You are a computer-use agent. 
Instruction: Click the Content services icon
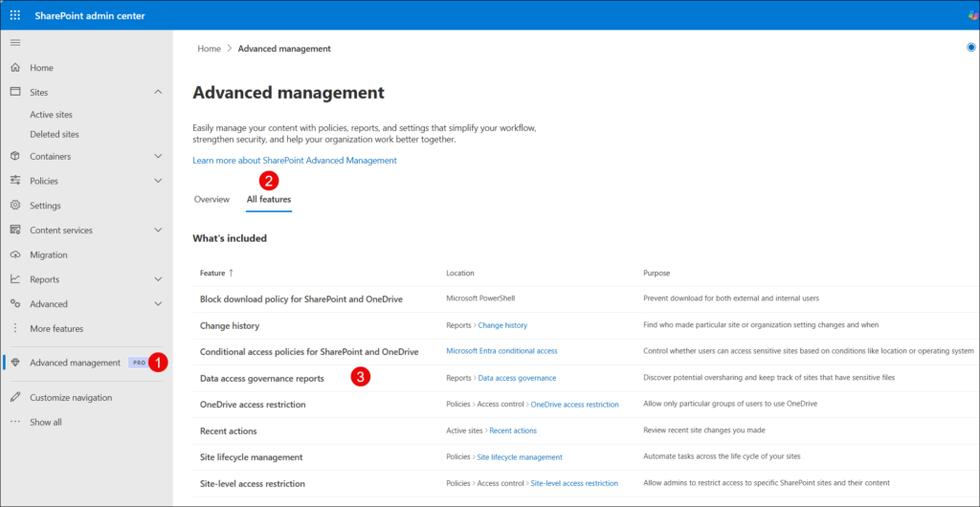pyautogui.click(x=15, y=231)
